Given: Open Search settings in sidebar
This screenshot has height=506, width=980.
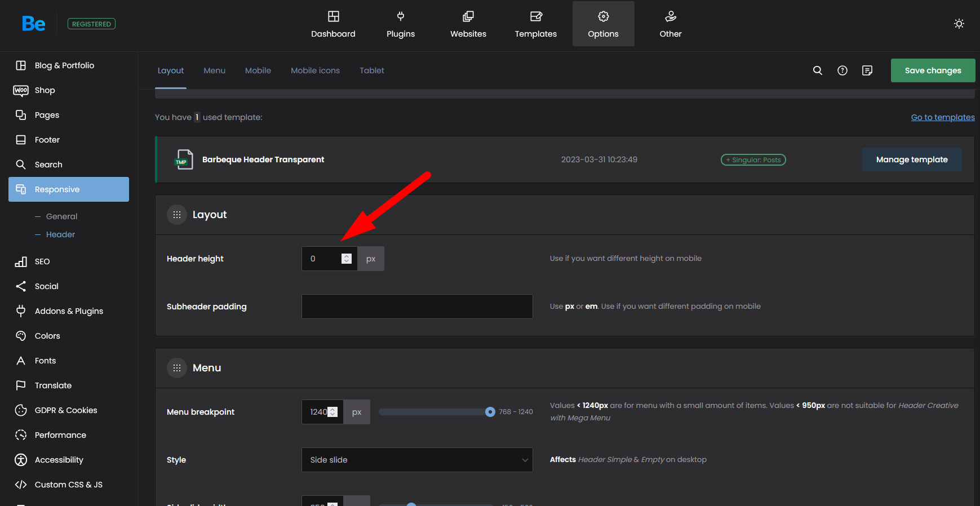Looking at the screenshot, I should pos(69,165).
